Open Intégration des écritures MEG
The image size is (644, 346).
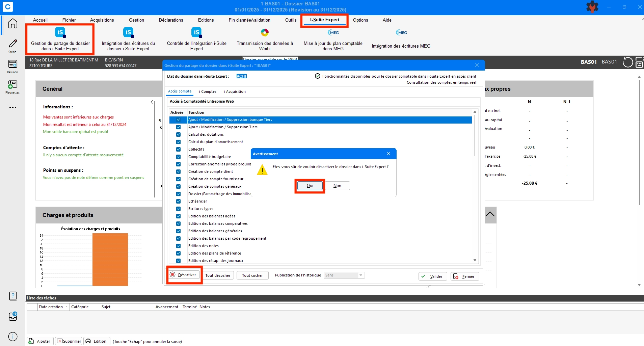(401, 39)
